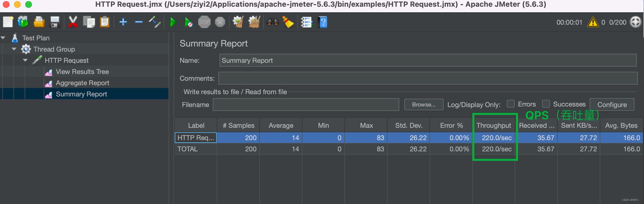Viewport: 644px width, 204px height.
Task: Click the Name input field
Action: pos(428,60)
